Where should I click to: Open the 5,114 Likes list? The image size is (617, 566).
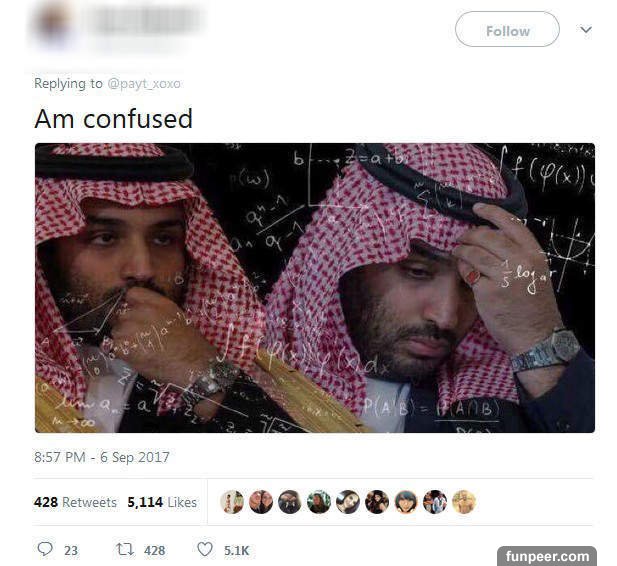(x=162, y=502)
